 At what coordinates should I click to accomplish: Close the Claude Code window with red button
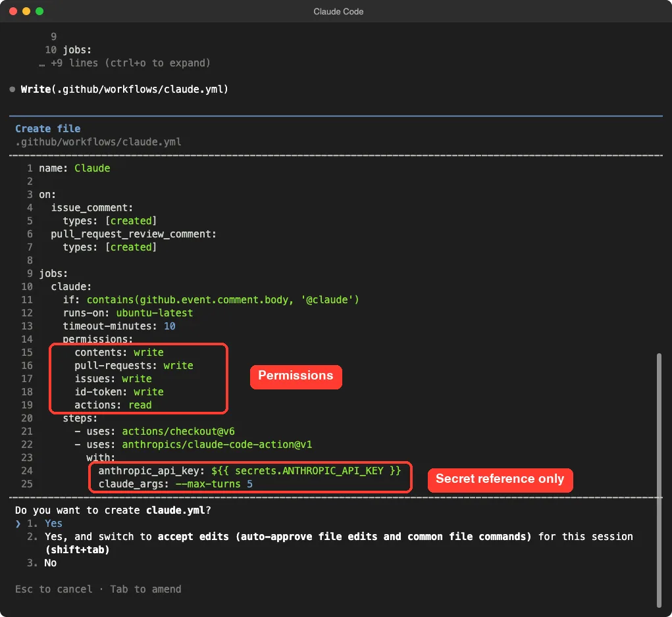[13, 11]
